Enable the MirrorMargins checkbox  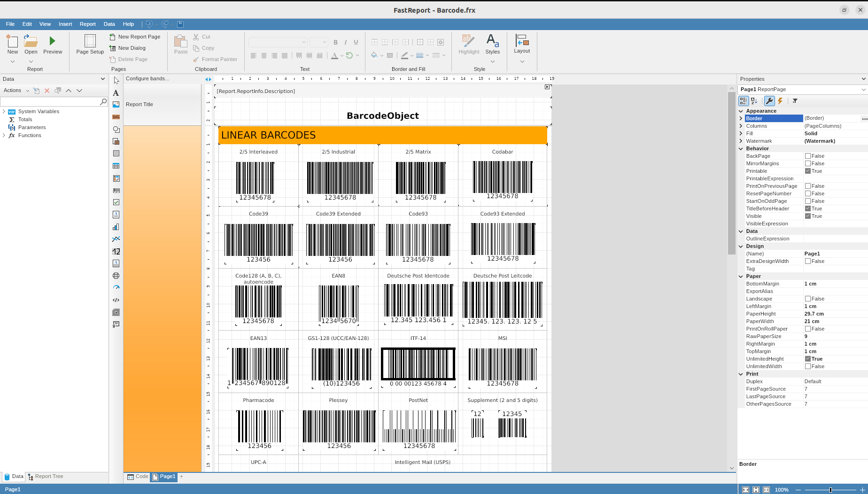[808, 163]
